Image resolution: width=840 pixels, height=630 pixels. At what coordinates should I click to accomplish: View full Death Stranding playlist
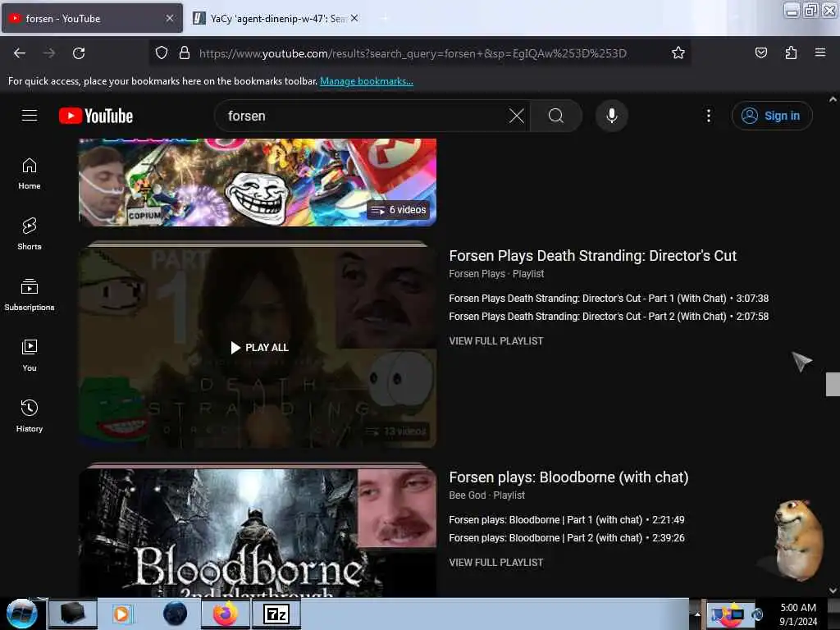coord(496,341)
